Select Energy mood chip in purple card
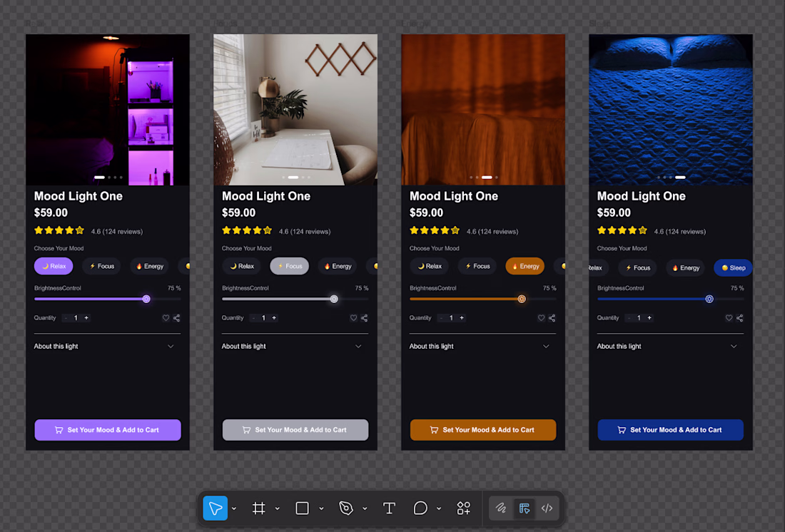785x532 pixels. 150,266
